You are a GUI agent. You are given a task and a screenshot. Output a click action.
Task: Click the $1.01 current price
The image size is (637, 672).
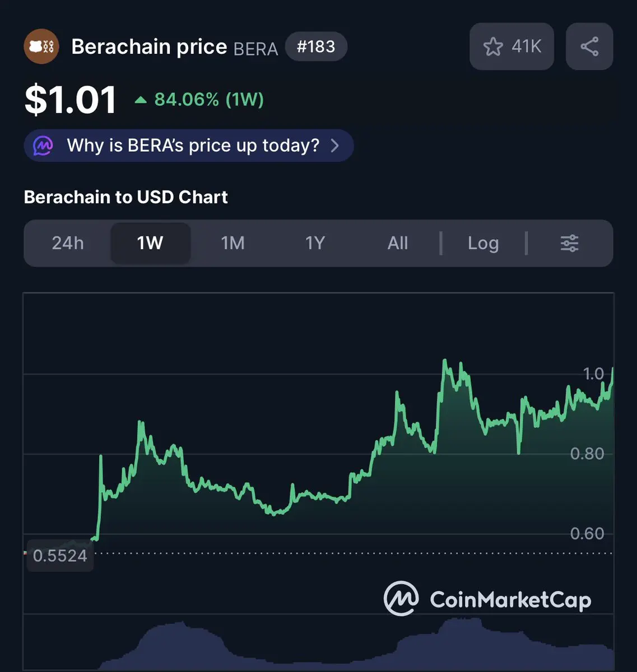point(71,100)
